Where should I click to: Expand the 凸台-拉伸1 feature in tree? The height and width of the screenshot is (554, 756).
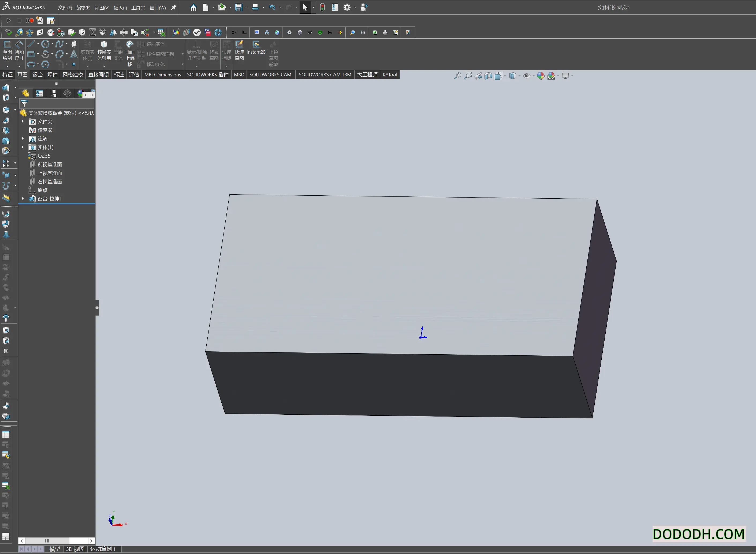click(x=23, y=199)
